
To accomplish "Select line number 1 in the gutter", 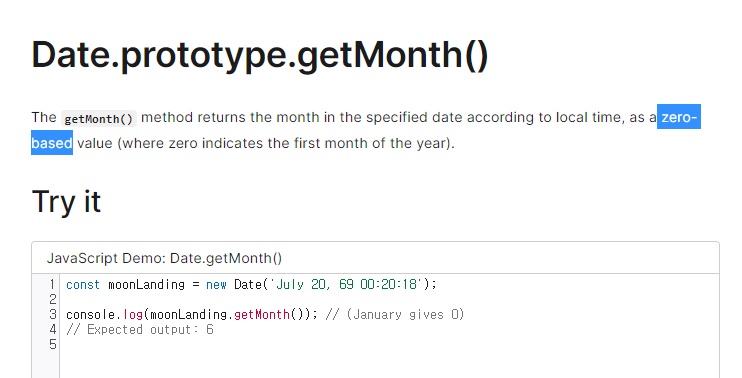I will 53,284.
